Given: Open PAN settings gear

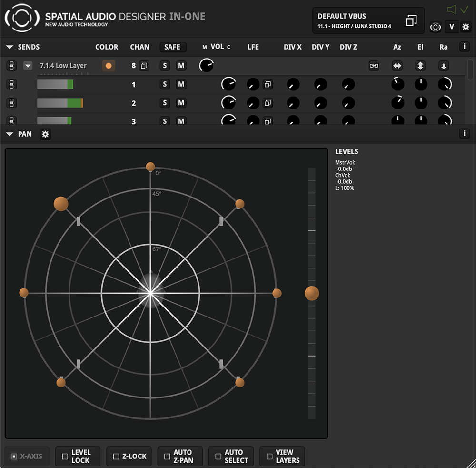Looking at the screenshot, I should [45, 134].
